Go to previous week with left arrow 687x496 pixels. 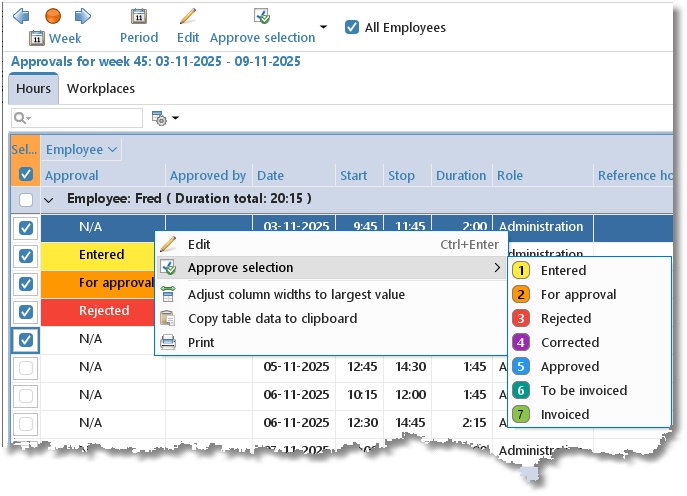pyautogui.click(x=21, y=16)
